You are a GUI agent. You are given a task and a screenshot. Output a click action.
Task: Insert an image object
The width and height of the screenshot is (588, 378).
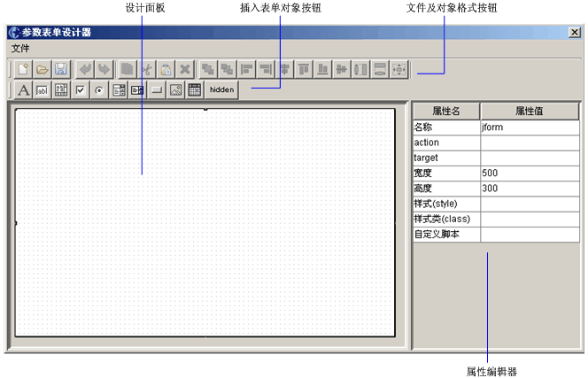click(x=175, y=90)
